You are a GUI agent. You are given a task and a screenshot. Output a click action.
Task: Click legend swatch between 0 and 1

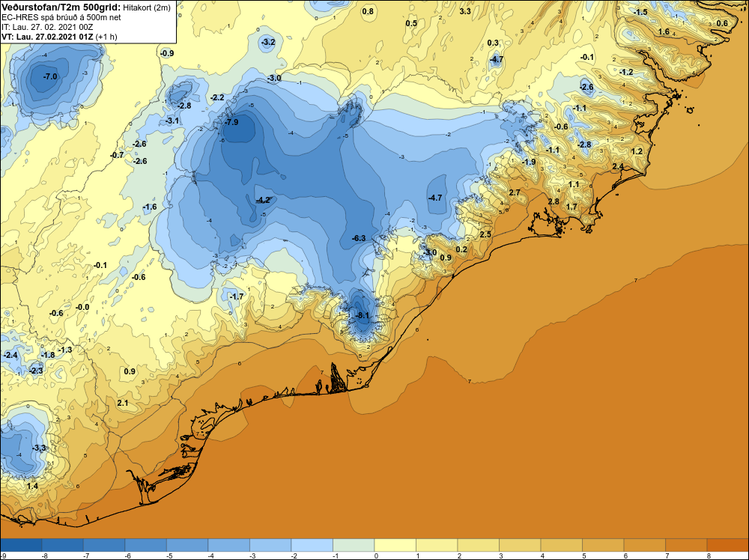tap(395, 545)
